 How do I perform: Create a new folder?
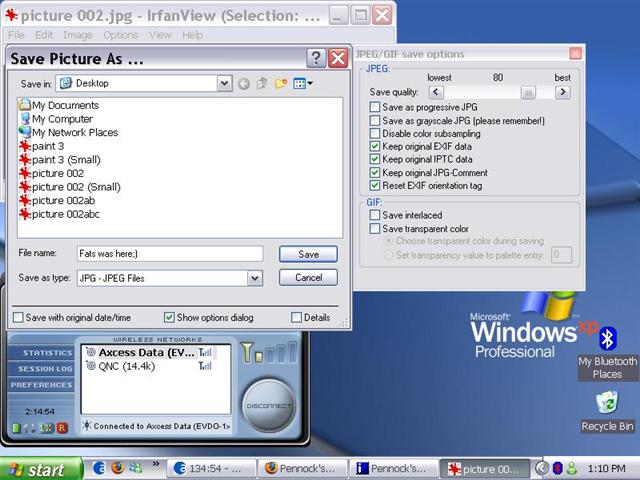pos(281,84)
